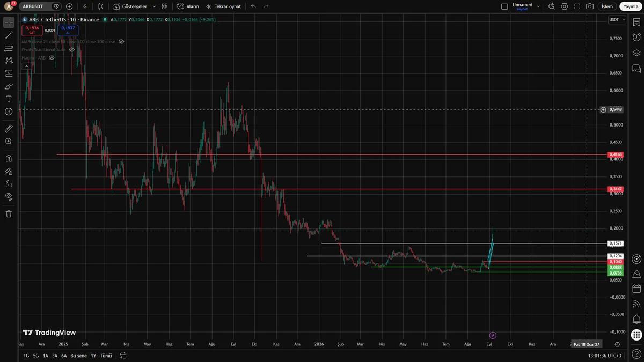Open the indicator templates grid icon
The image size is (644, 362).
(x=165, y=6)
